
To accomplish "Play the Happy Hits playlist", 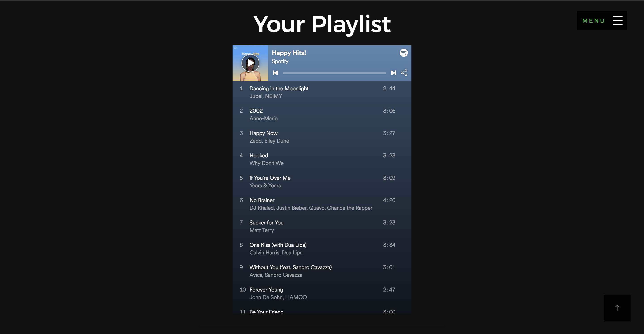I will pyautogui.click(x=250, y=63).
